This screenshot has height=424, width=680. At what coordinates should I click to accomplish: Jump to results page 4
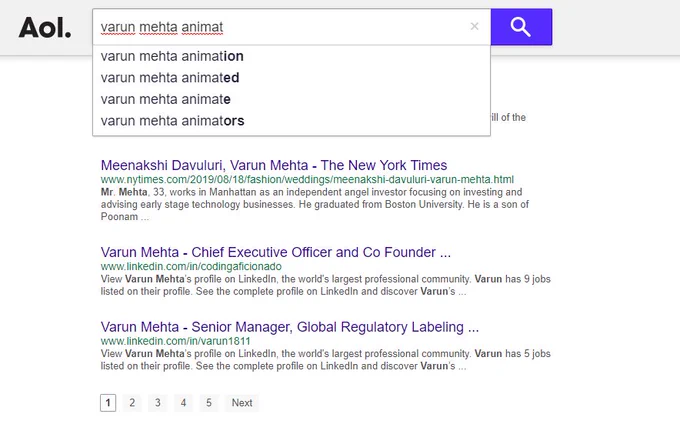pos(183,403)
